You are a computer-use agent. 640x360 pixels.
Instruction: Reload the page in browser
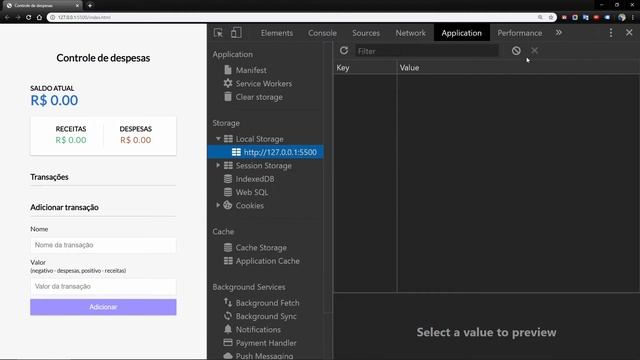click(x=29, y=18)
